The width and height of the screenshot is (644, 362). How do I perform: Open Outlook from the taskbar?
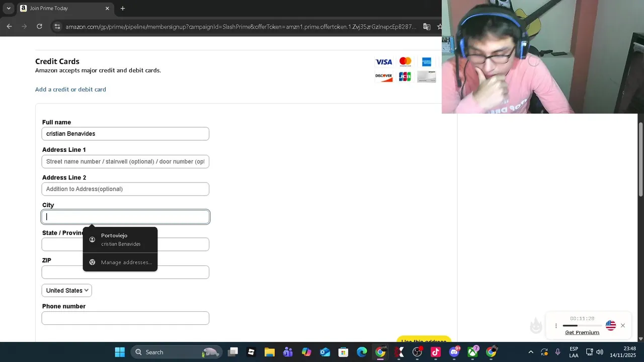(325, 352)
